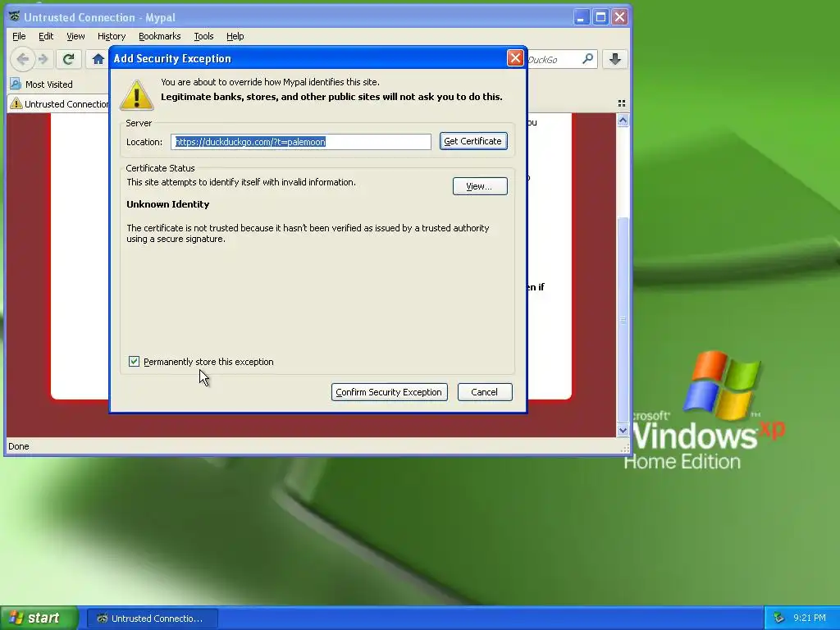Open the Bookmarks menu
The image size is (840, 630).
pos(160,36)
